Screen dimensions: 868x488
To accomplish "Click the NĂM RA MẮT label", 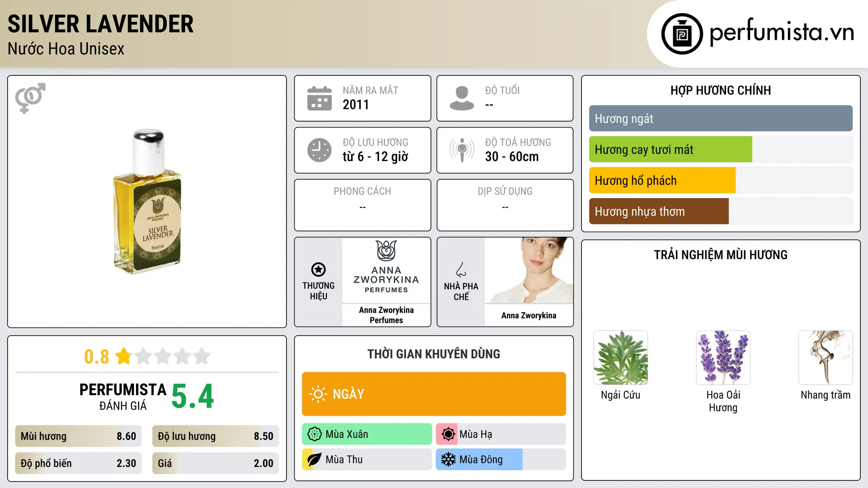I will click(370, 90).
